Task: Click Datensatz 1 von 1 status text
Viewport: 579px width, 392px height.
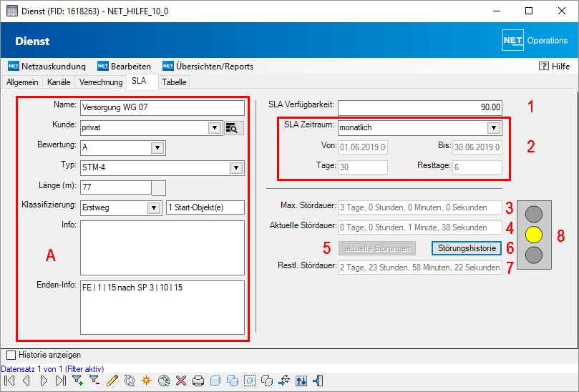Action: tap(52, 368)
